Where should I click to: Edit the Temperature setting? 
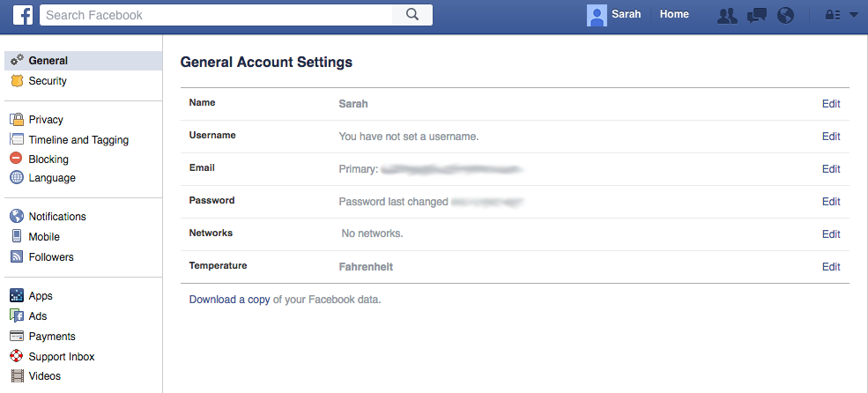tap(831, 267)
